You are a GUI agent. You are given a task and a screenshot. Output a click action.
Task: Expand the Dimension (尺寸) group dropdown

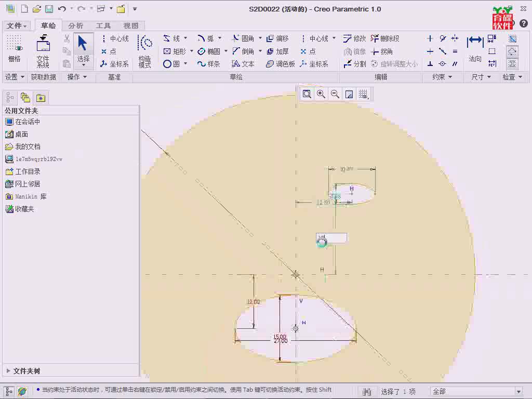(x=481, y=77)
